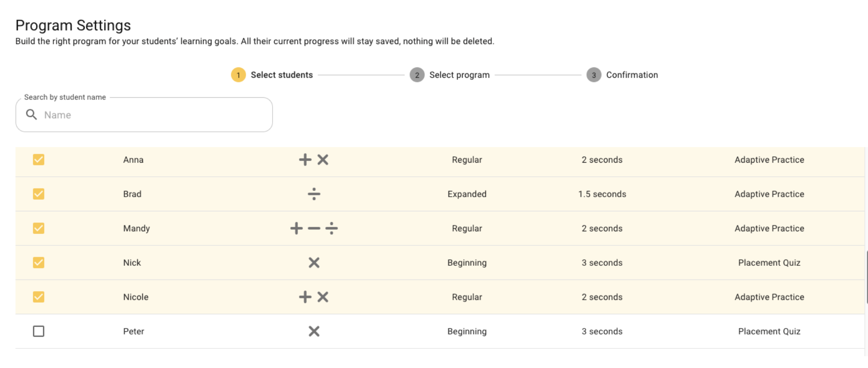Click Anna's multiplication operation icon
Image resolution: width=868 pixels, height=368 pixels.
coord(323,160)
